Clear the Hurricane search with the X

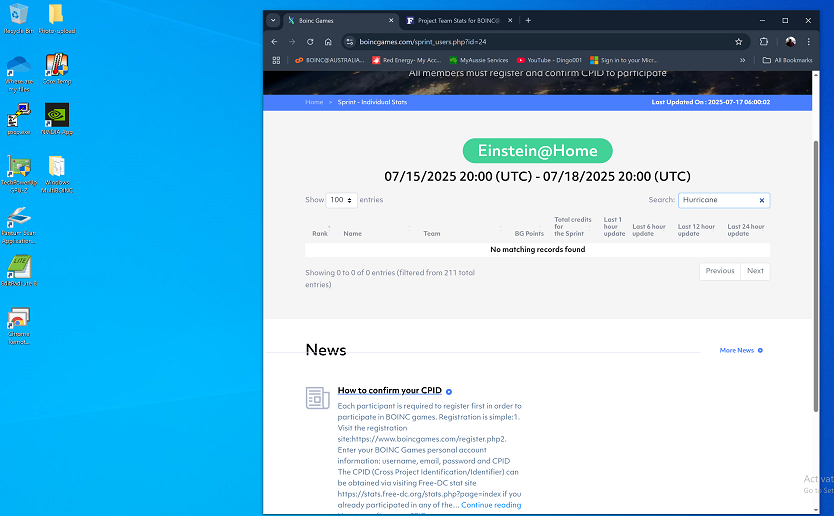pos(762,201)
